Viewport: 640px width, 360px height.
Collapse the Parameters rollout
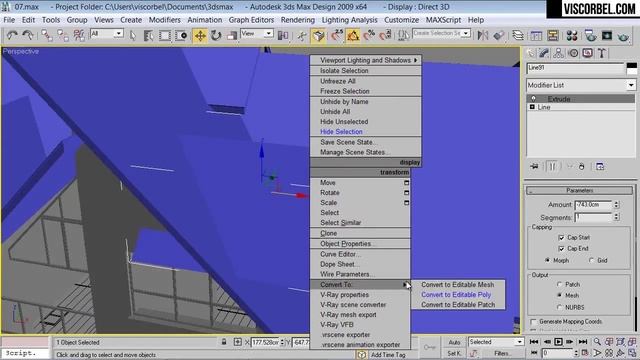[x=580, y=191]
